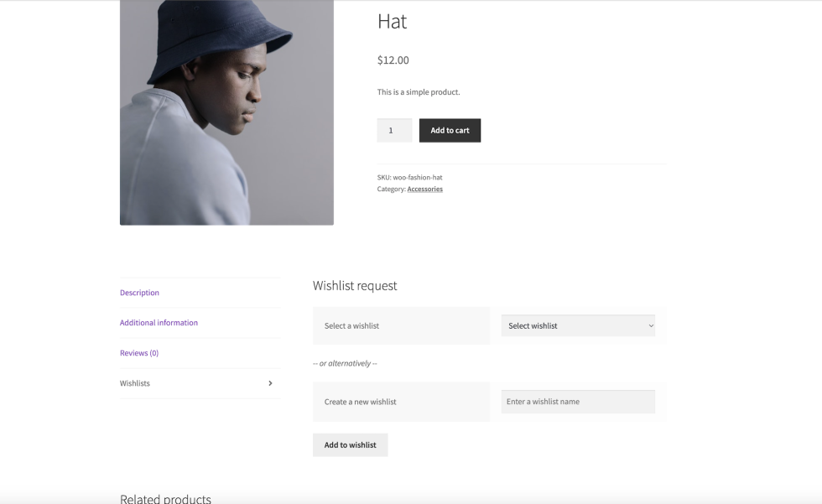The image size is (822, 504).
Task: Click the Enter a wishlist name field
Action: (x=578, y=402)
